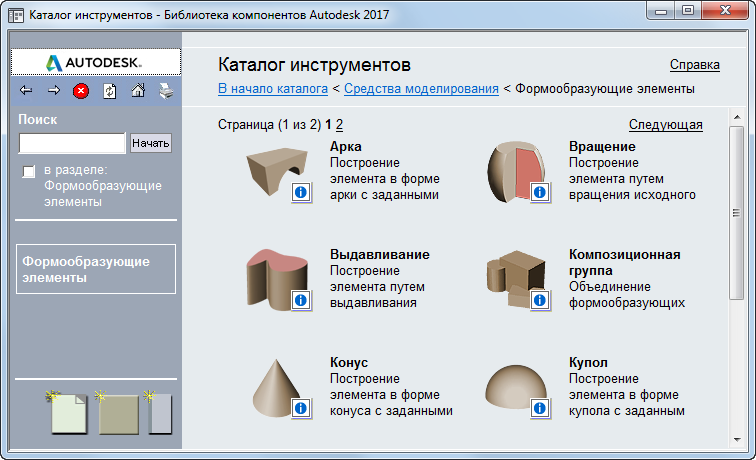Click the Выдавливание title text
This screenshot has width=756, height=460.
pyautogui.click(x=379, y=254)
